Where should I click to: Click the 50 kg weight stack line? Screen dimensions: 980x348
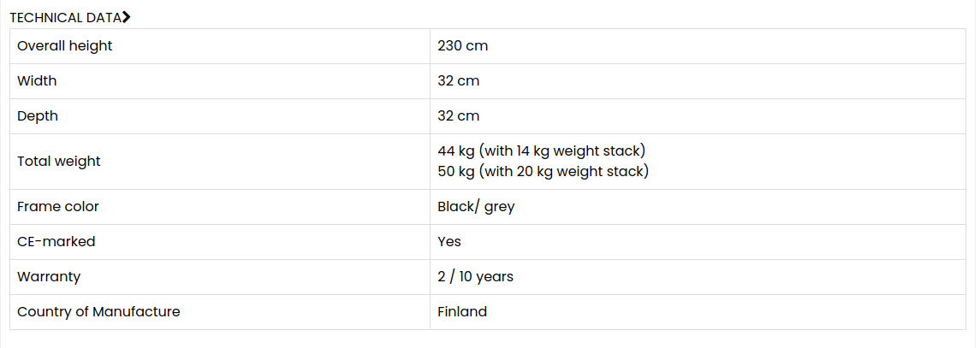(543, 172)
